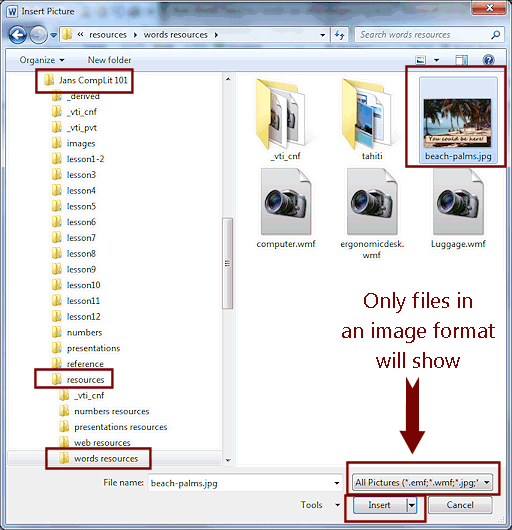
Task: Click the blue Help icon
Action: (x=489, y=60)
